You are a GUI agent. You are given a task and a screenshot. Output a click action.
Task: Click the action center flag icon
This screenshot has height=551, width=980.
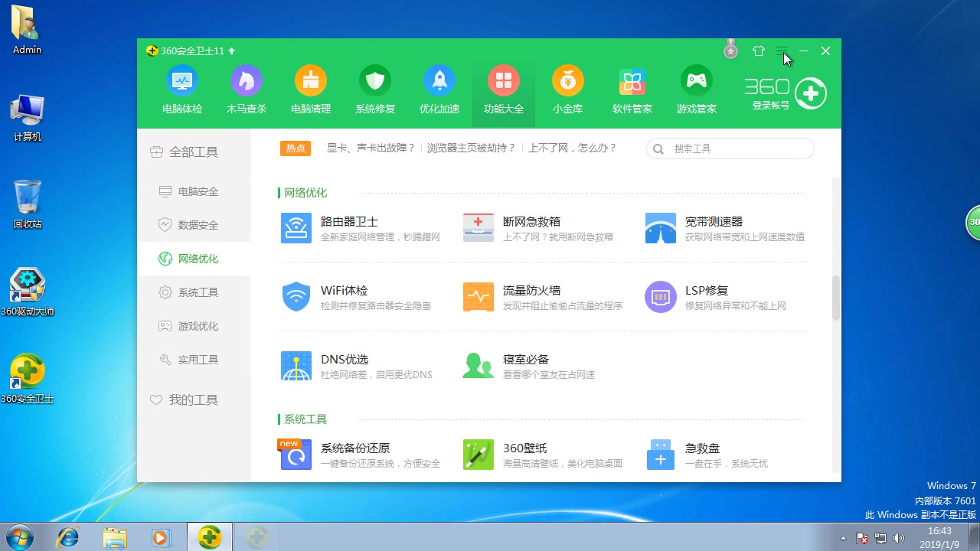tap(862, 538)
